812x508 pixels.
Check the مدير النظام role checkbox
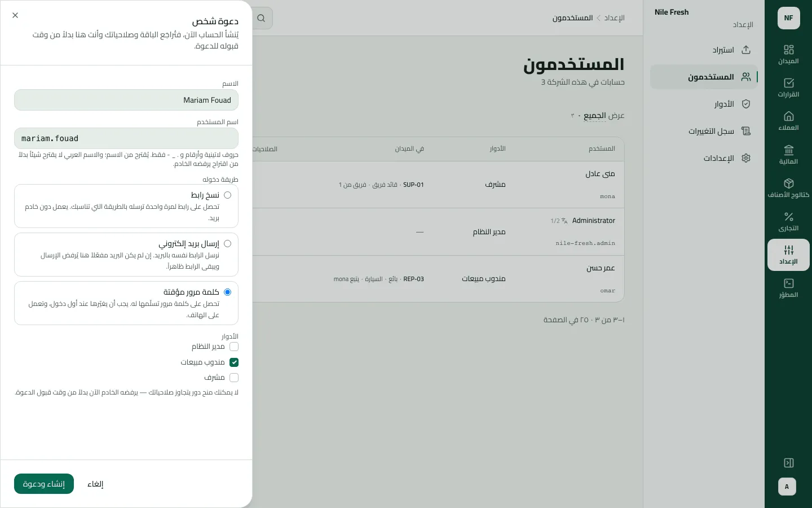tap(234, 347)
